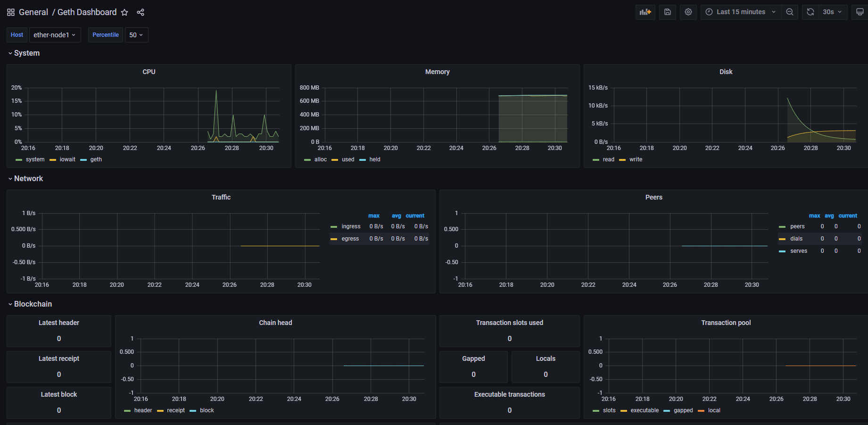This screenshot has width=868, height=425.
Task: Open Transaction slots used panel title
Action: click(x=510, y=323)
